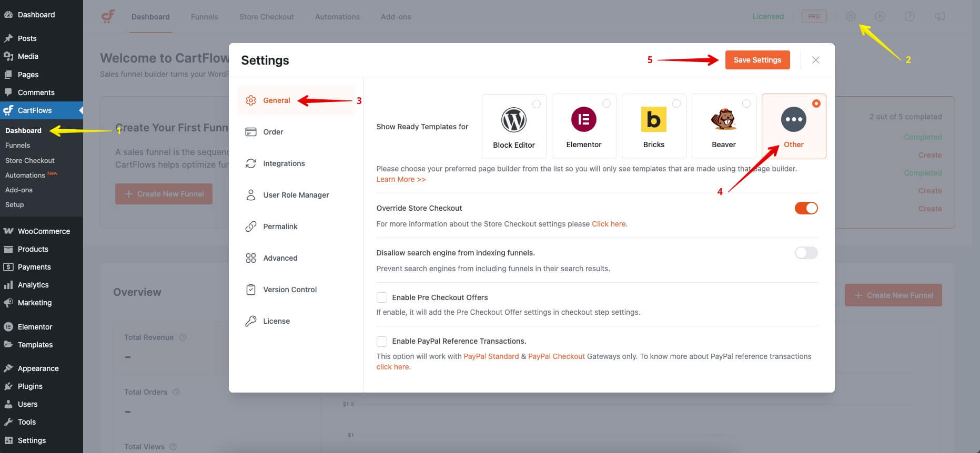Screen dimensions: 980x453
Task: Click Total Orders info icon
Action: click(x=176, y=392)
